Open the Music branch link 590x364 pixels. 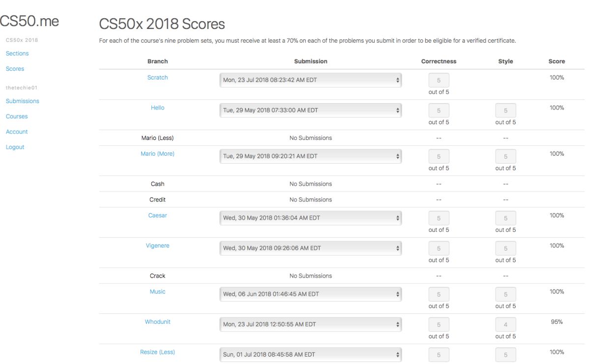point(157,291)
